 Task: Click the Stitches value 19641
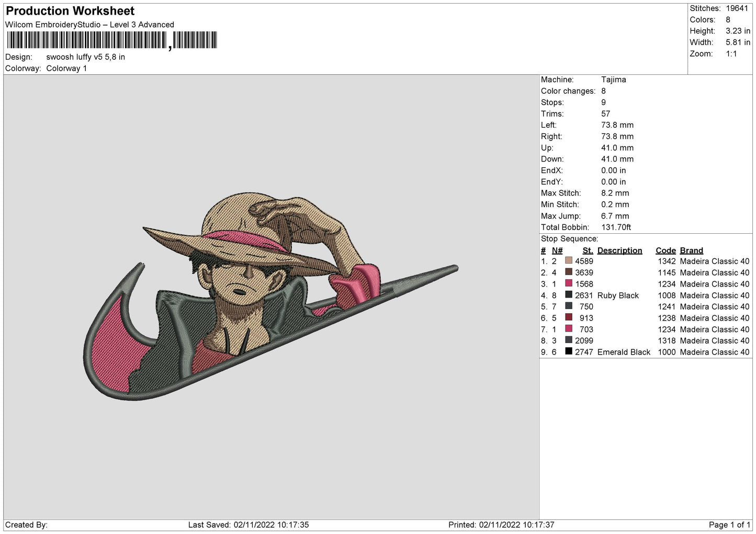[x=737, y=8]
